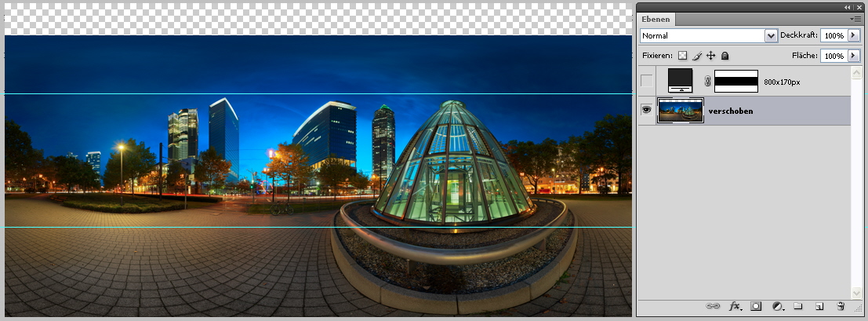Image resolution: width=868 pixels, height=321 pixels.
Task: Toggle lock transparent pixels
Action: point(682,56)
